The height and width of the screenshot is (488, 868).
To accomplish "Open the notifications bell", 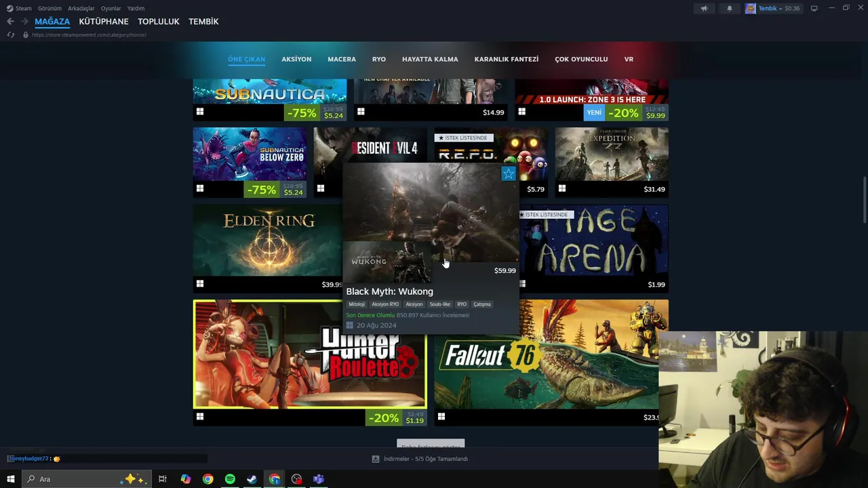I will (x=730, y=8).
